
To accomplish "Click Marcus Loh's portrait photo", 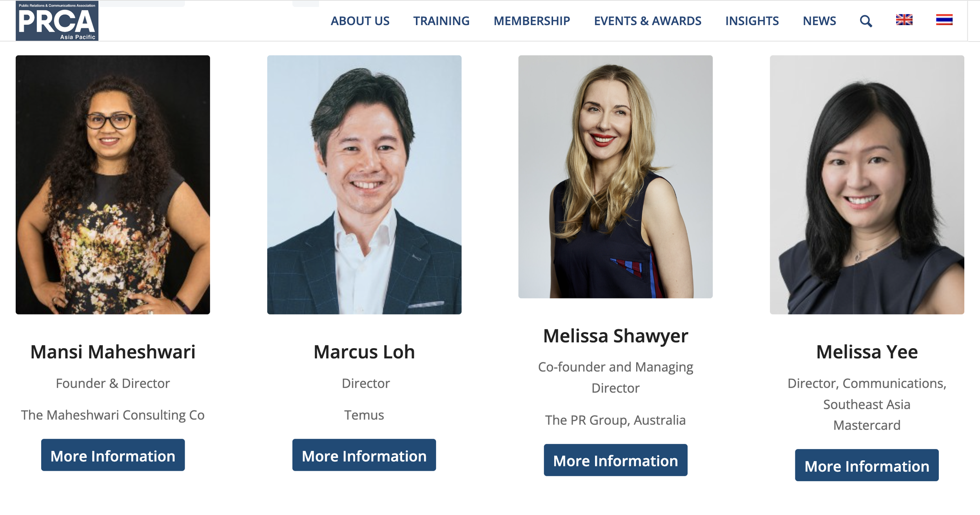I will click(364, 184).
